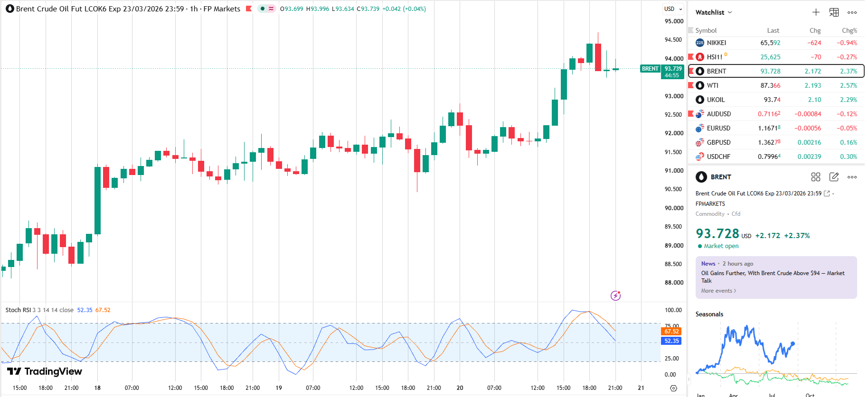This screenshot has height=397, width=868.
Task: Click the blue endpoint dot on Seasonals chart
Action: pyautogui.click(x=793, y=344)
